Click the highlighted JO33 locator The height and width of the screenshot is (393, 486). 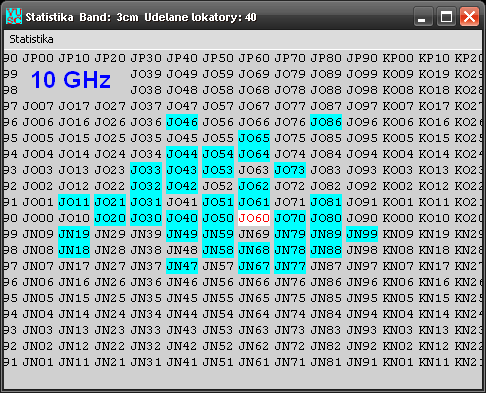[146, 170]
